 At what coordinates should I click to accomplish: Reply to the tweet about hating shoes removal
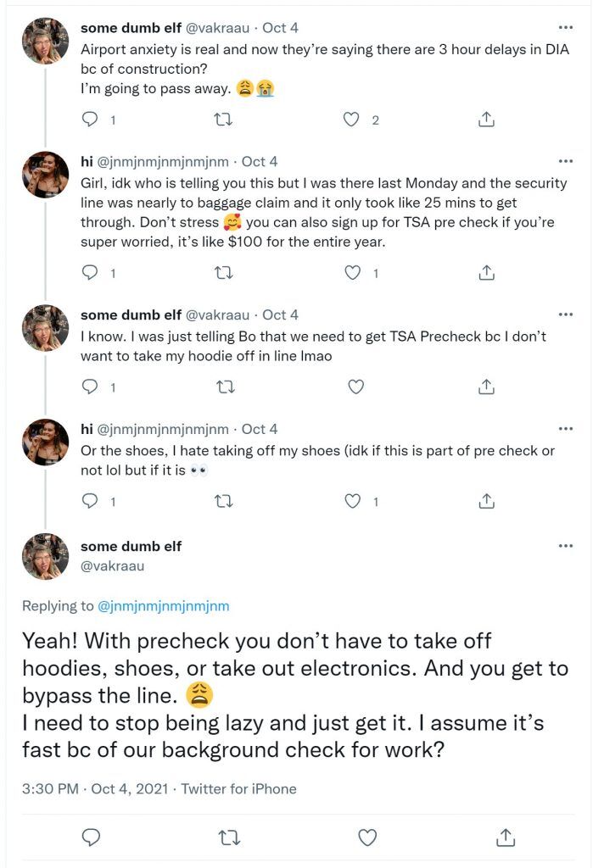[90, 501]
